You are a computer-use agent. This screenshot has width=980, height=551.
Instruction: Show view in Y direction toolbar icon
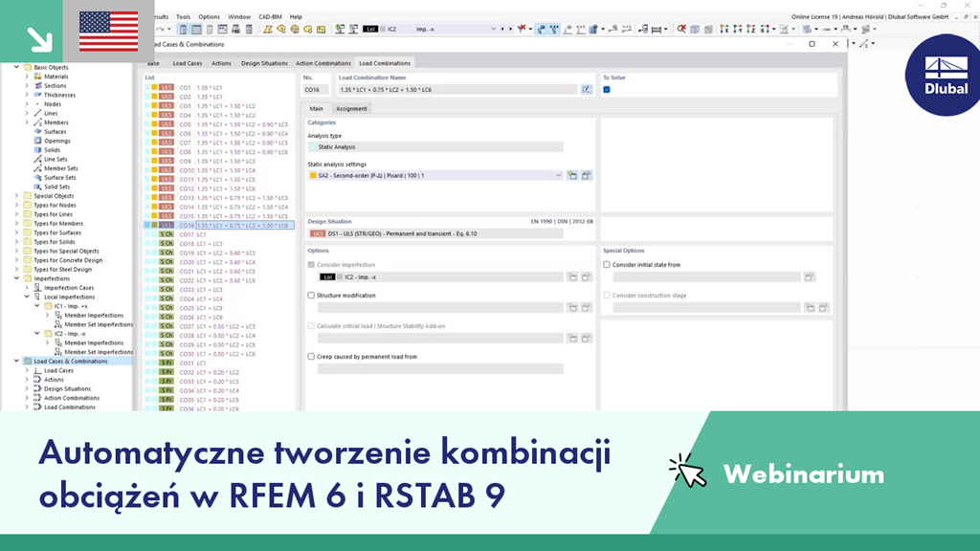click(738, 29)
